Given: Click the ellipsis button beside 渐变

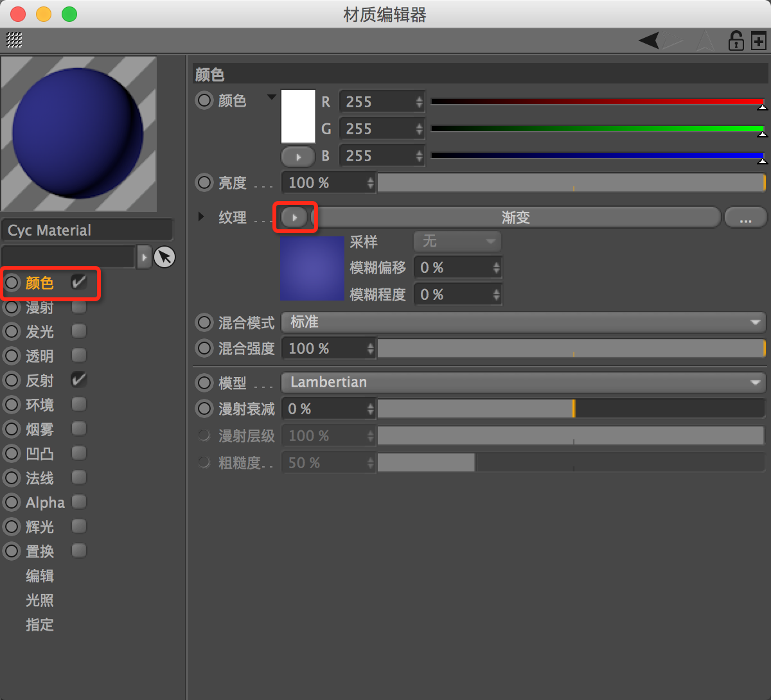Looking at the screenshot, I should pos(745,218).
